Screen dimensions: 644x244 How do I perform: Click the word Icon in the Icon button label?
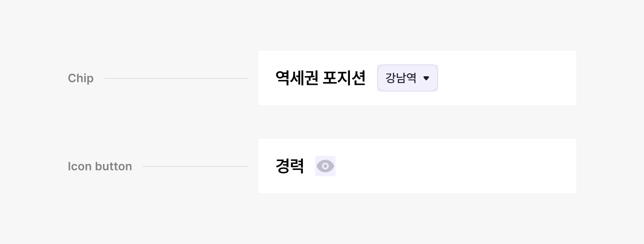(x=79, y=166)
